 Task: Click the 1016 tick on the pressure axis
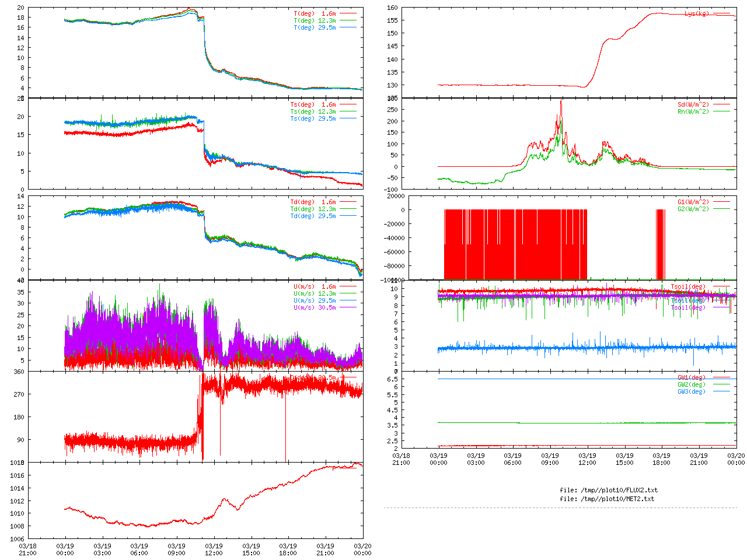(17, 475)
